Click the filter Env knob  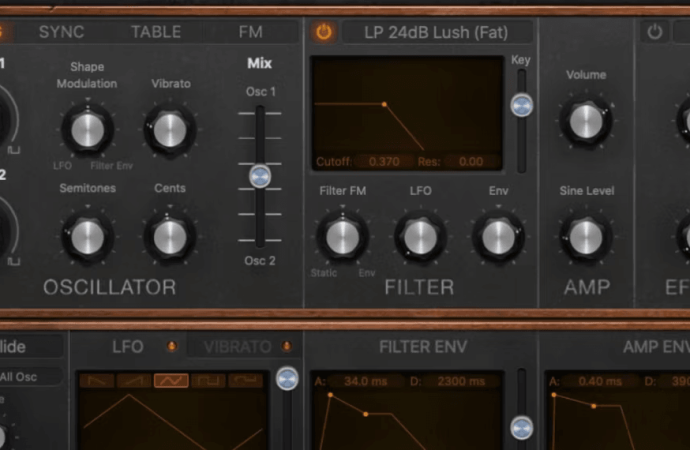498,238
